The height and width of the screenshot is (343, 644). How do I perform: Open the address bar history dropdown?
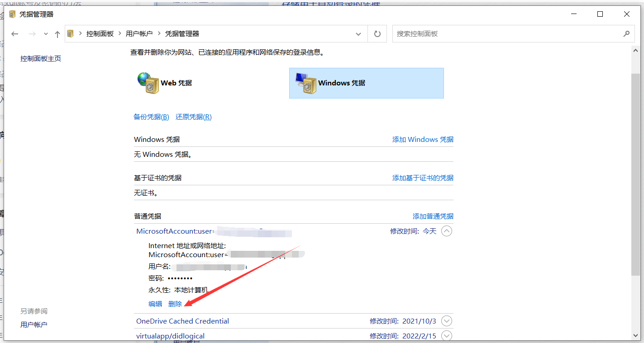358,34
